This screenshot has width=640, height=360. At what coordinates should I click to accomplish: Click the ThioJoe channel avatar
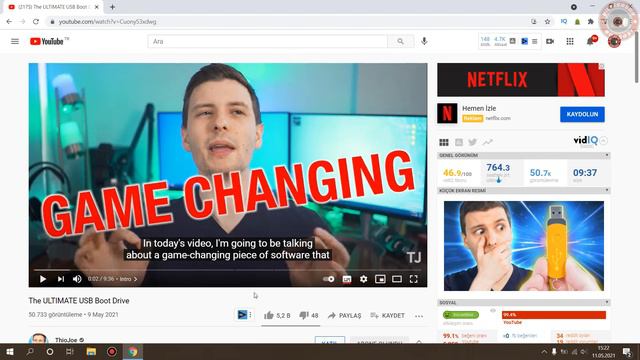(39, 338)
